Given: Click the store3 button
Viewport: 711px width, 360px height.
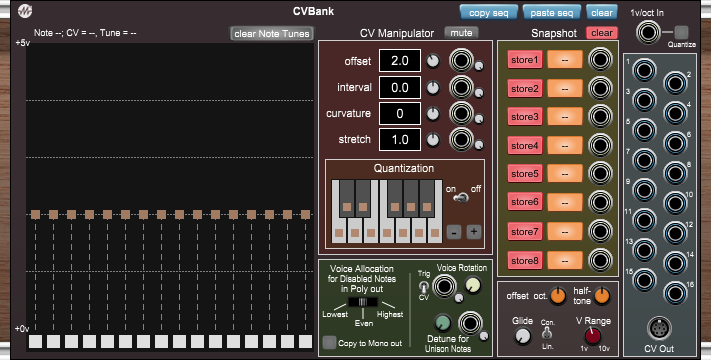Looking at the screenshot, I should pyautogui.click(x=525, y=117).
